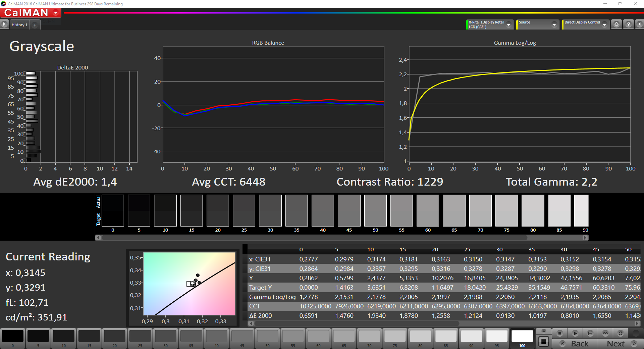The image size is (644, 349).
Task: Select the 75 level swatch in bottom strip
Action: (x=395, y=338)
